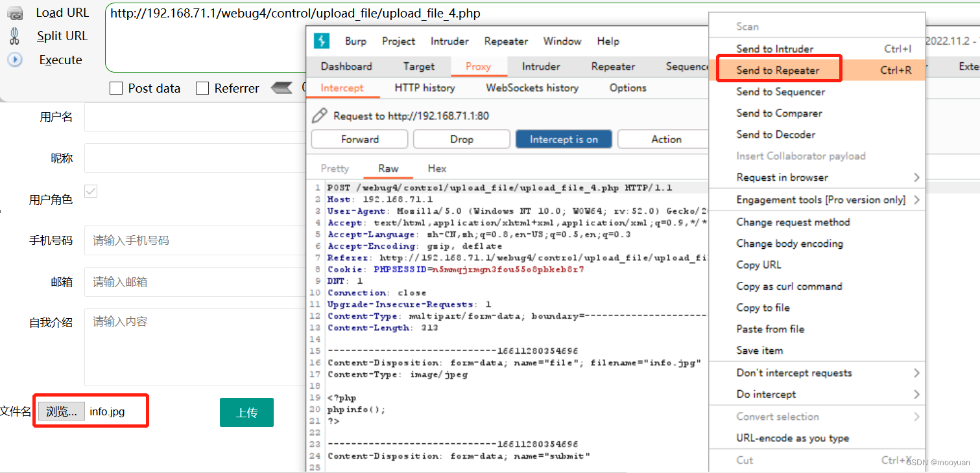Click the PHPSESSID cookie value
Screen dimensions: 980x473
coord(508,270)
